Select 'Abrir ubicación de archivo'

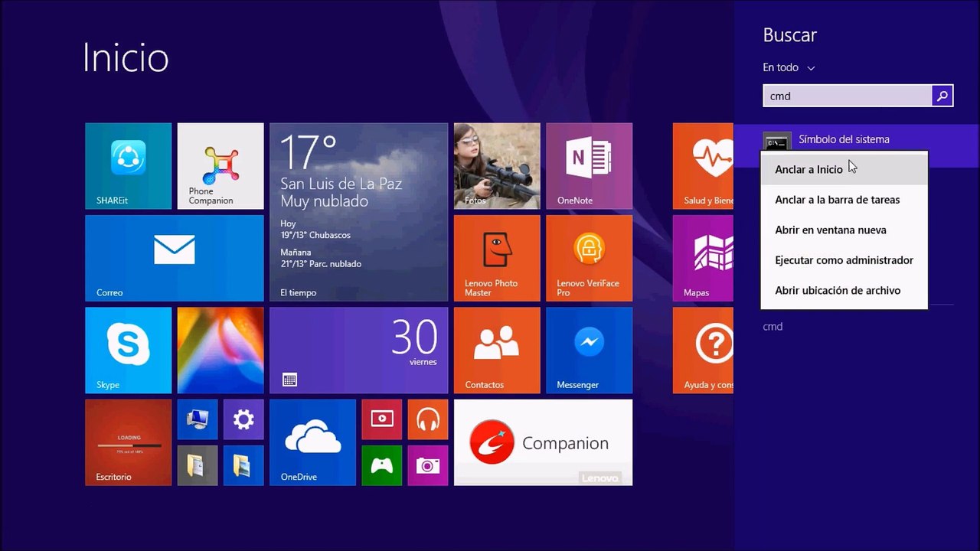pyautogui.click(x=844, y=290)
